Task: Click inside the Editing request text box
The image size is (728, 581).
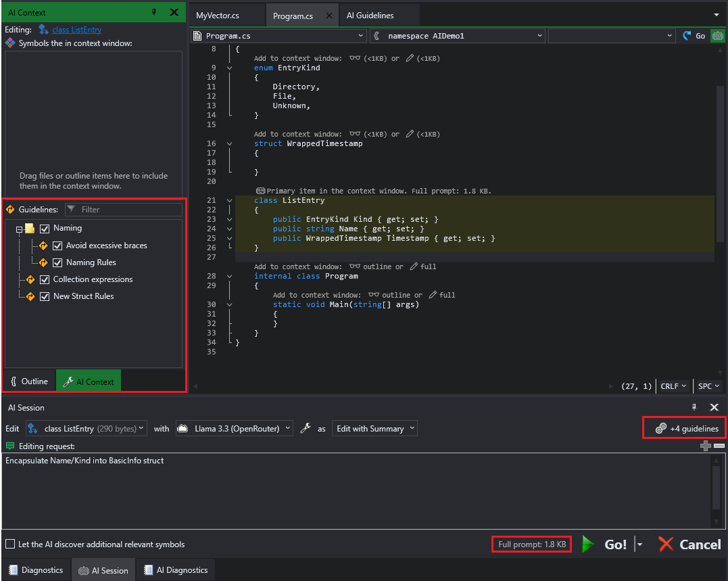Action: [x=356, y=490]
